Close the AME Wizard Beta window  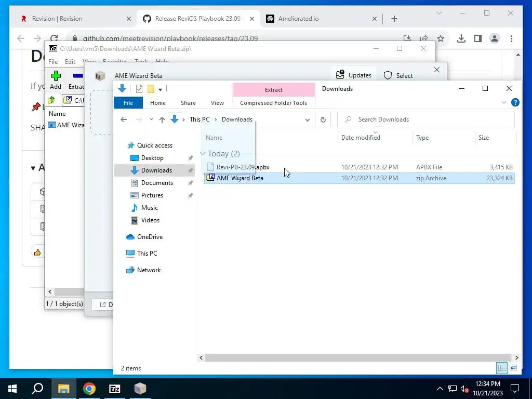coord(436,70)
